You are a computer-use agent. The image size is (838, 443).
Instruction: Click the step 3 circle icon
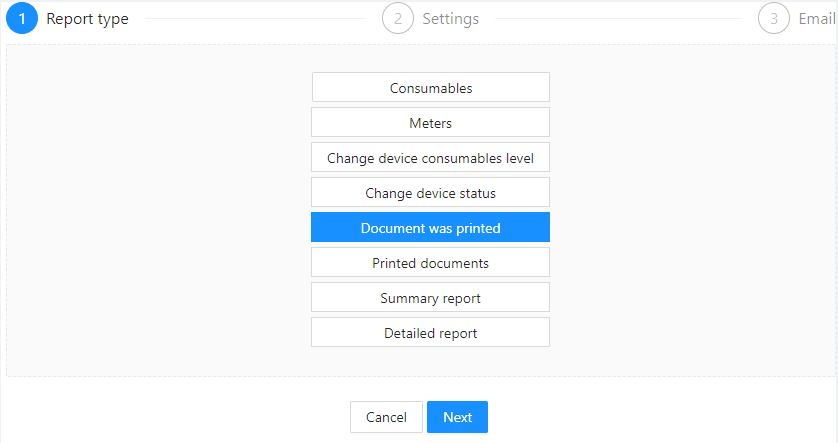[x=773, y=18]
